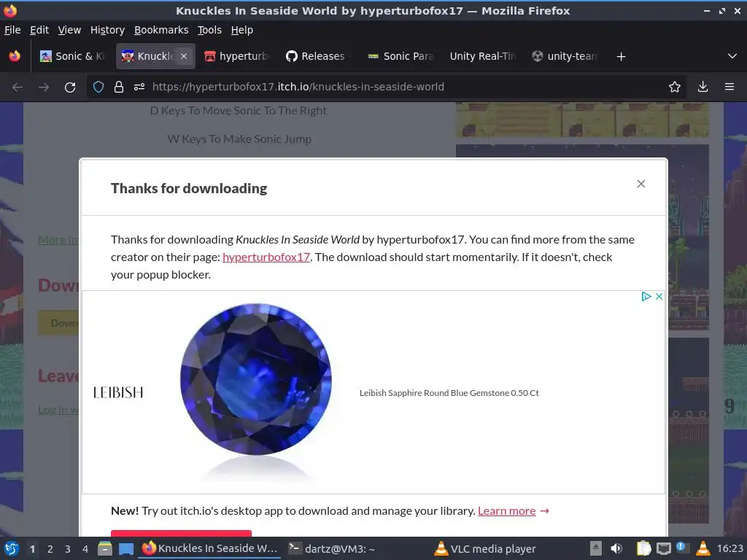Open the Tools menu
747x560 pixels.
click(209, 30)
